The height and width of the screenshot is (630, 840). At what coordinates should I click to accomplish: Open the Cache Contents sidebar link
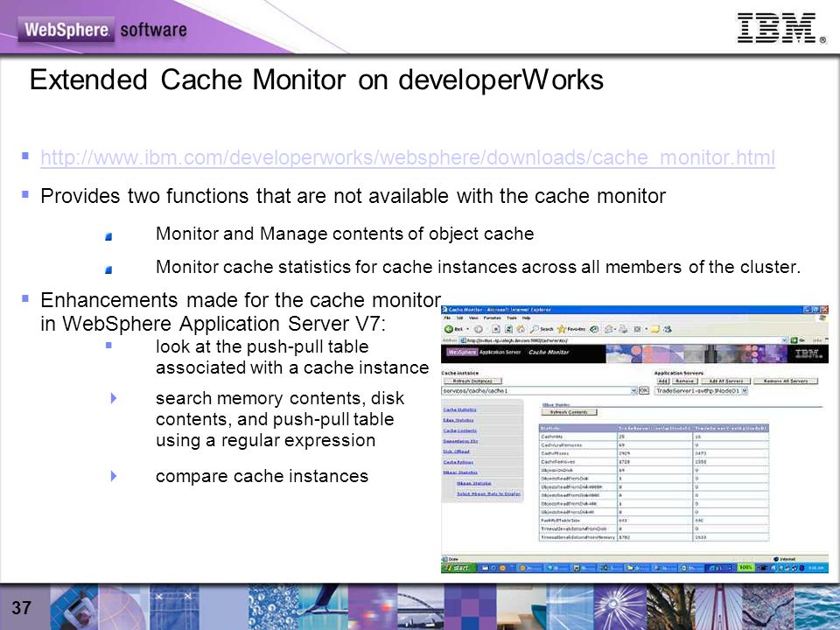(459, 430)
